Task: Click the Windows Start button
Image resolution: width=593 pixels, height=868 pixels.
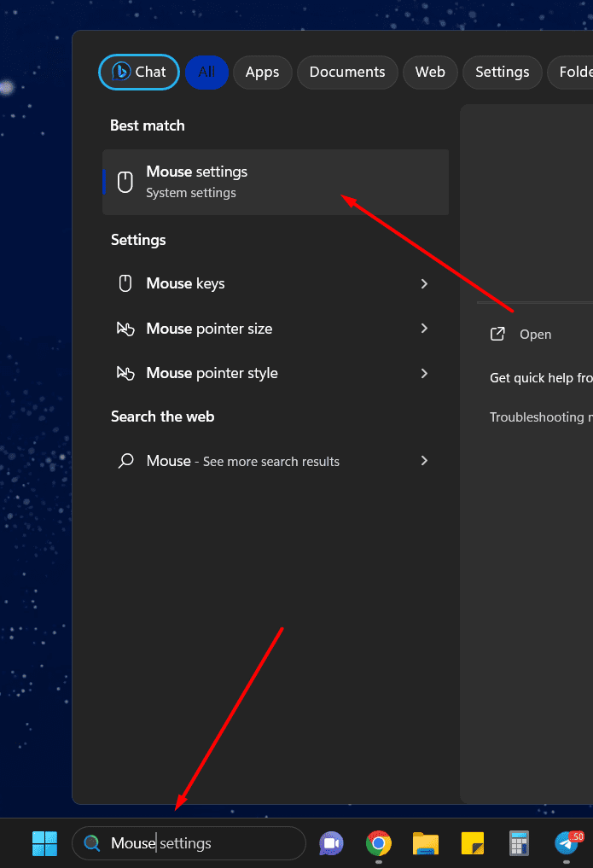Action: coord(44,843)
